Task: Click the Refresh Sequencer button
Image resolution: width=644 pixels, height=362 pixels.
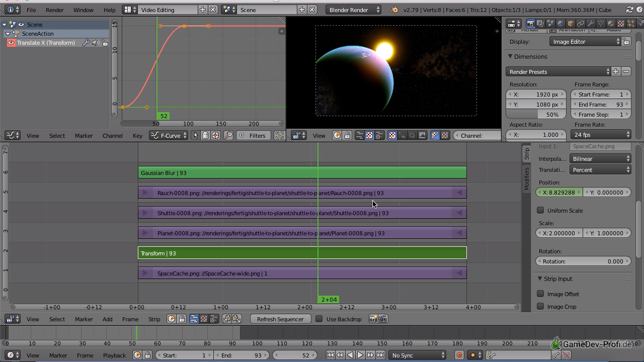Action: (x=280, y=319)
